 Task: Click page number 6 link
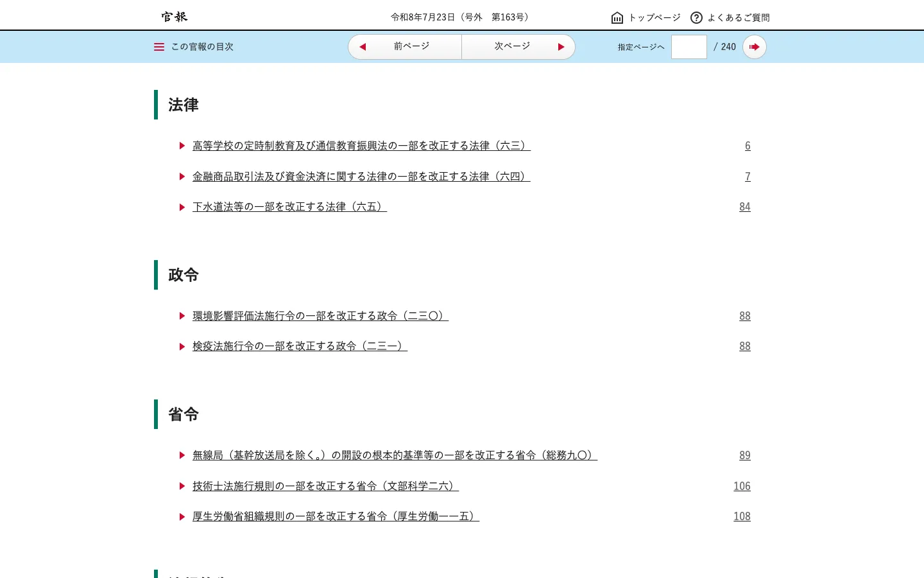point(748,146)
